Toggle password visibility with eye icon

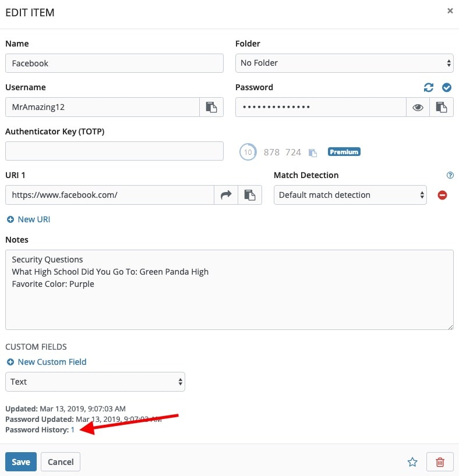[x=418, y=107]
